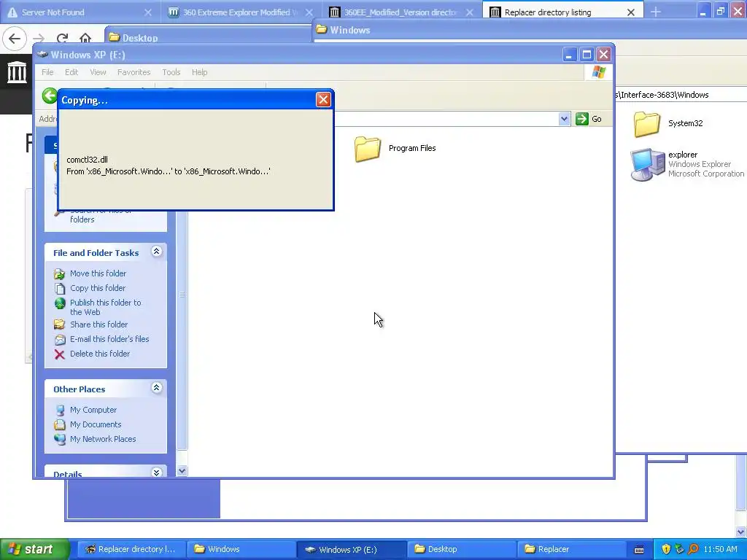This screenshot has height=560, width=747.
Task: Click the 11:50 AM clock
Action: (720, 549)
